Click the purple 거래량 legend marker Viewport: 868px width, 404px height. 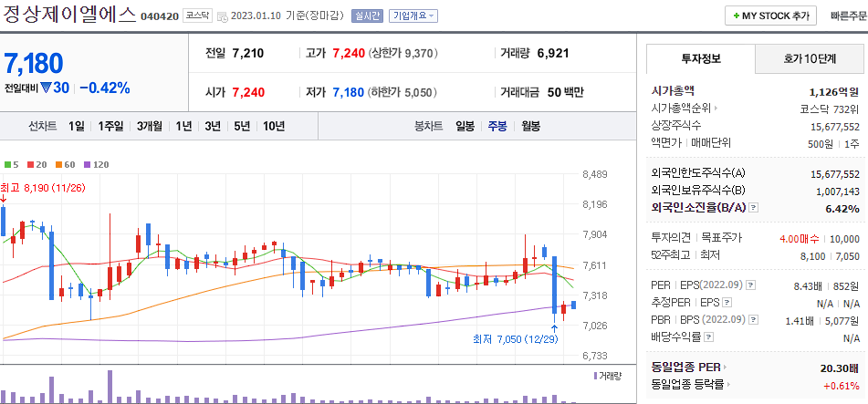point(595,376)
